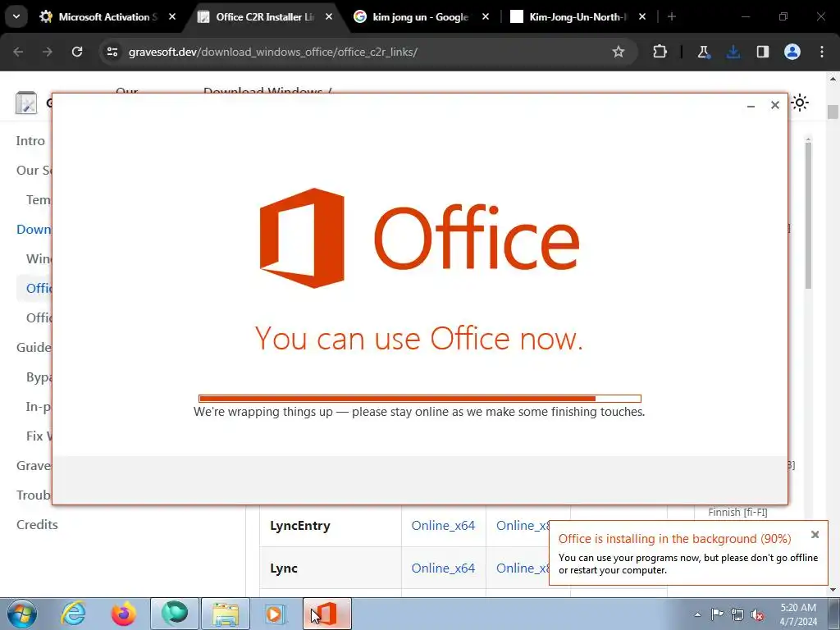Open the network tray icon
Screen dimensions: 840x630
coord(737,614)
